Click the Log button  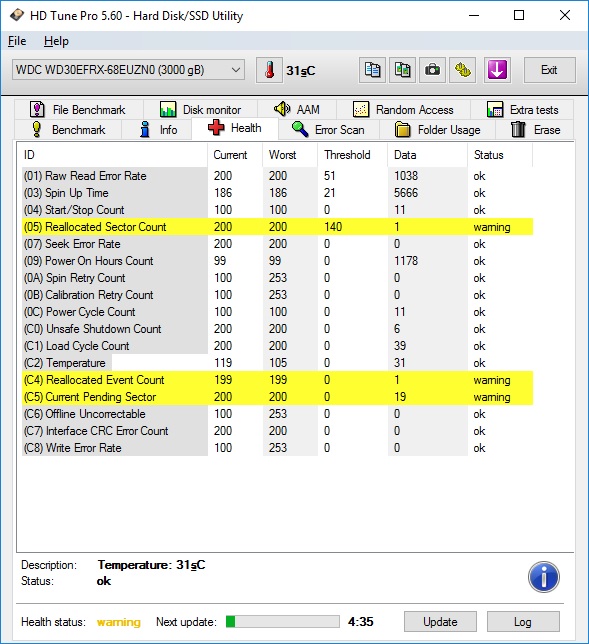[523, 621]
